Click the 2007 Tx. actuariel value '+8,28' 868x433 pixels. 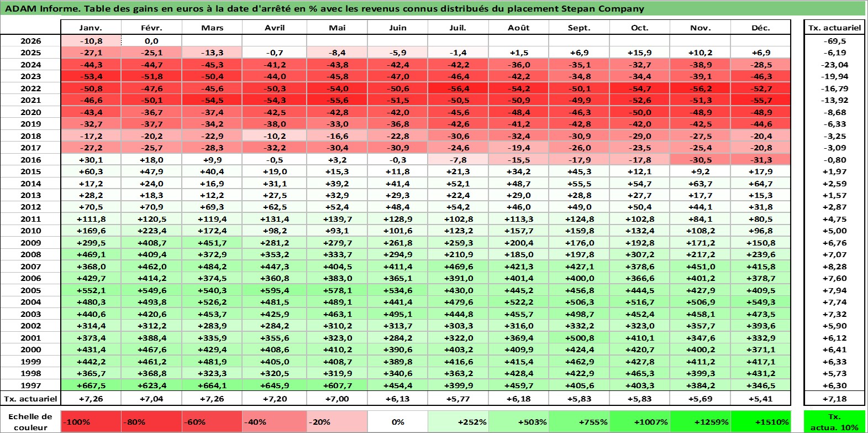[834, 267]
